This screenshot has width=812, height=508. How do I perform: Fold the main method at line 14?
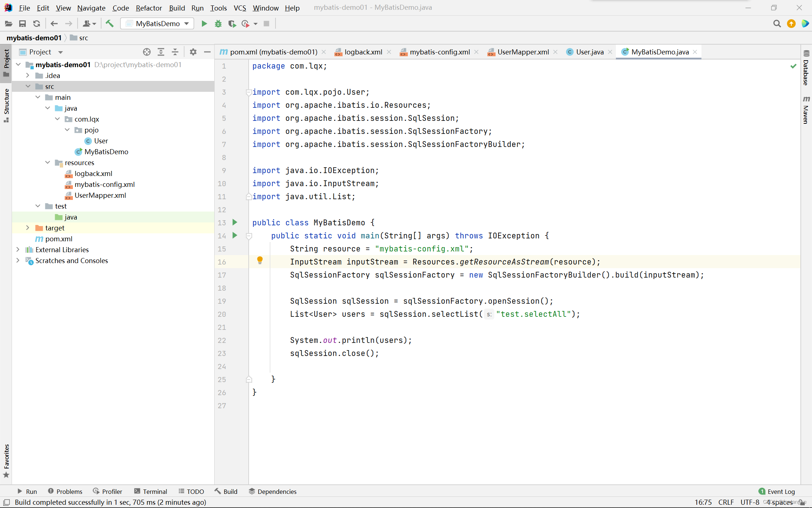click(249, 236)
